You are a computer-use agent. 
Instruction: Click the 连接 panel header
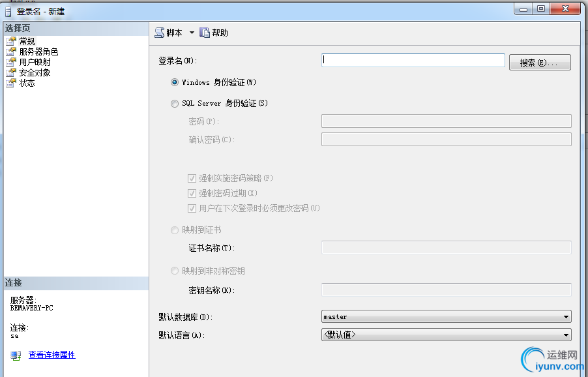coord(76,283)
